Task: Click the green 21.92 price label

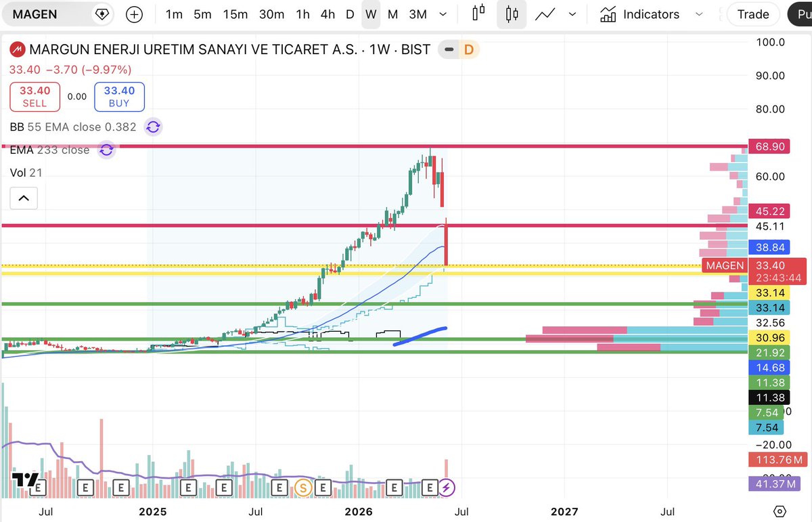Action: point(769,352)
